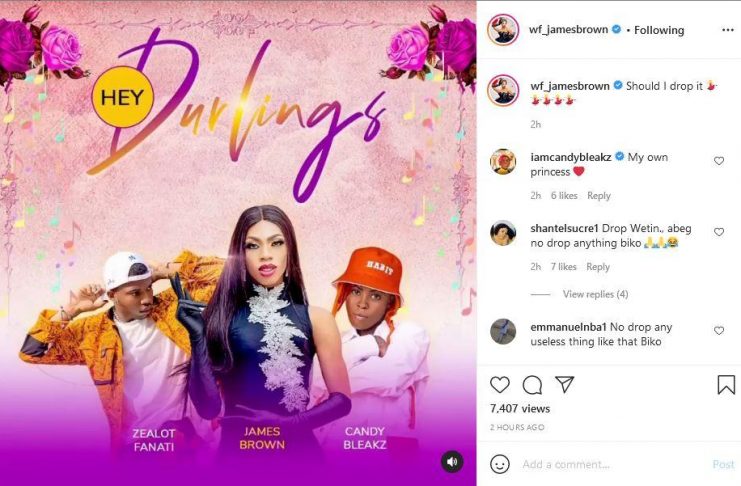The height and width of the screenshot is (486, 741).
Task: Reply to shantelsucre1's comment
Action: tap(598, 267)
